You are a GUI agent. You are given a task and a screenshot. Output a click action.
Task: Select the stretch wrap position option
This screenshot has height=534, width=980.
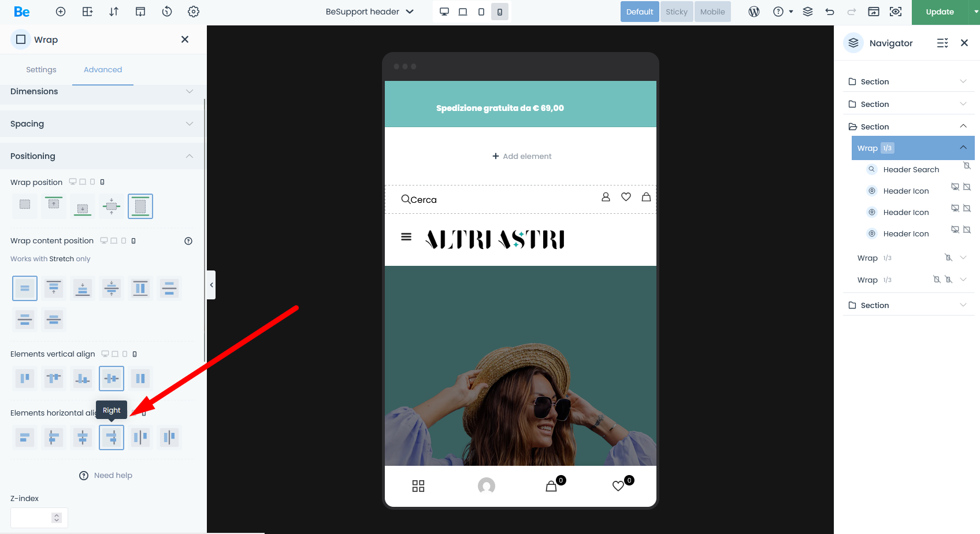pos(140,206)
